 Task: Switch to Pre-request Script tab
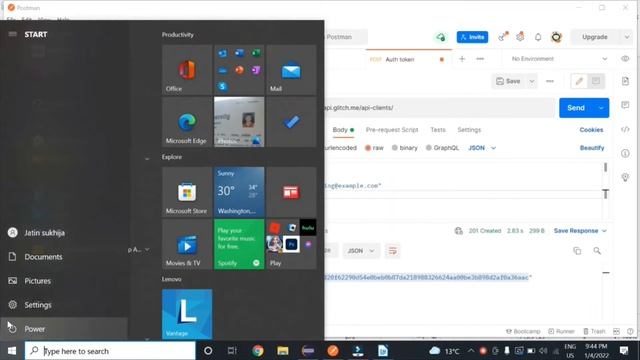(392, 130)
